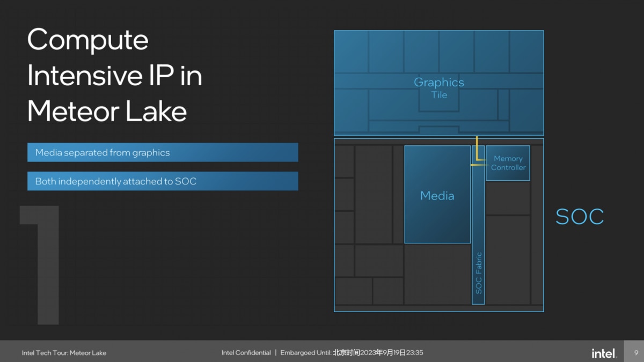Select the Memory Controller block
Viewport: 644px width, 362px height.
tap(508, 163)
